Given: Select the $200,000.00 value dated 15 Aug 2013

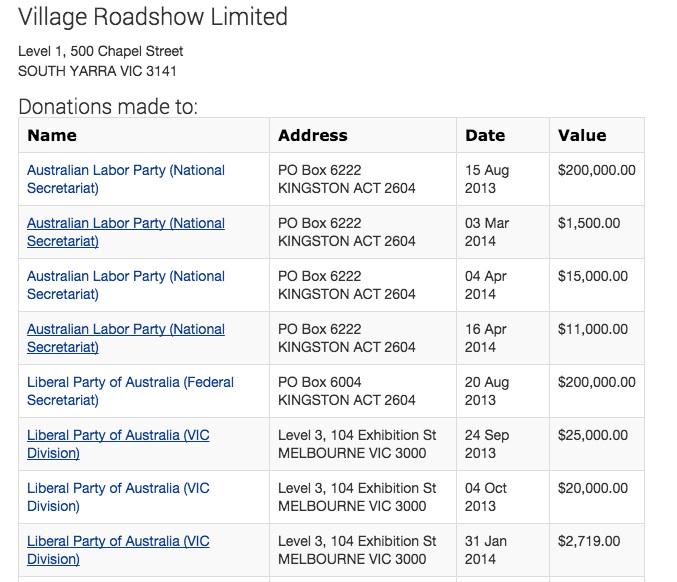Looking at the screenshot, I should [597, 170].
